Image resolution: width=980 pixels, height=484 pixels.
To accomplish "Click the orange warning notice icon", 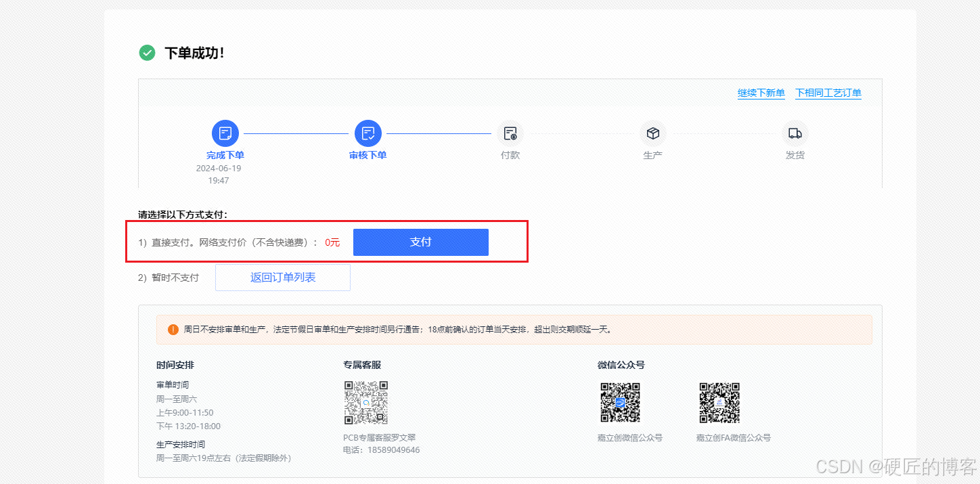I will coord(173,330).
